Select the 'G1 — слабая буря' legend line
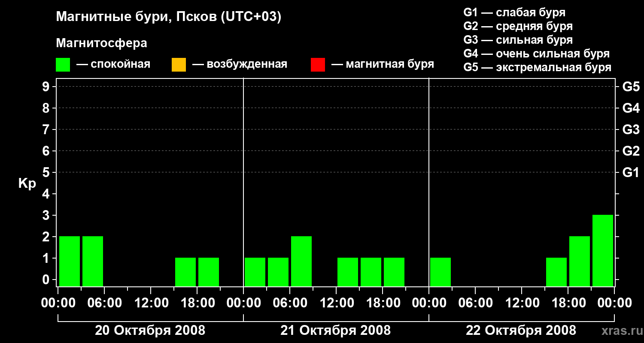 click(x=514, y=12)
